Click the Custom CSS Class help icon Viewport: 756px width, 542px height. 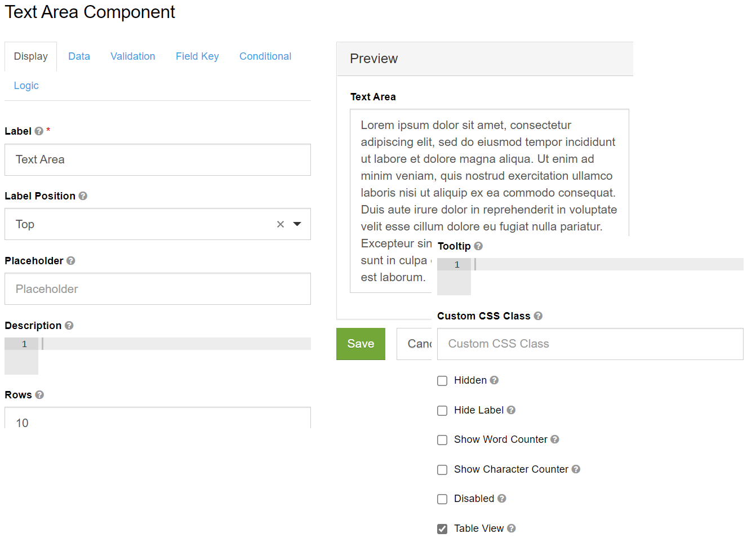click(x=538, y=316)
